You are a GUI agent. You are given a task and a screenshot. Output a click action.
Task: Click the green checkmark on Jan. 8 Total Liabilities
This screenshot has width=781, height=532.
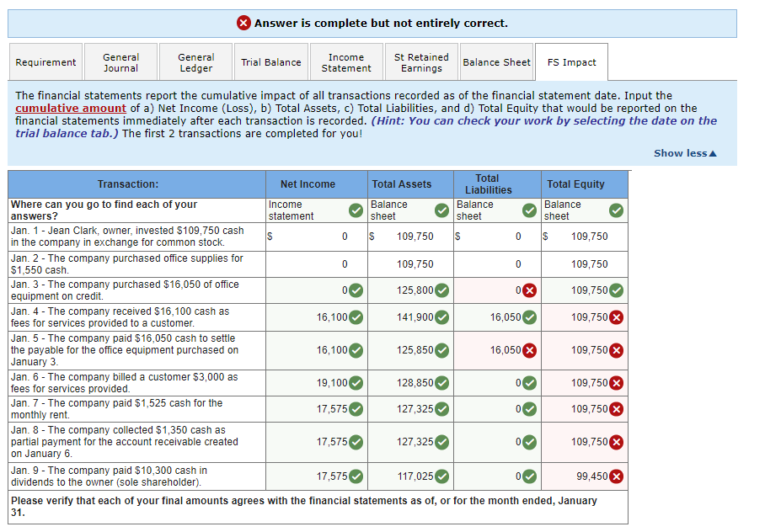528,442
